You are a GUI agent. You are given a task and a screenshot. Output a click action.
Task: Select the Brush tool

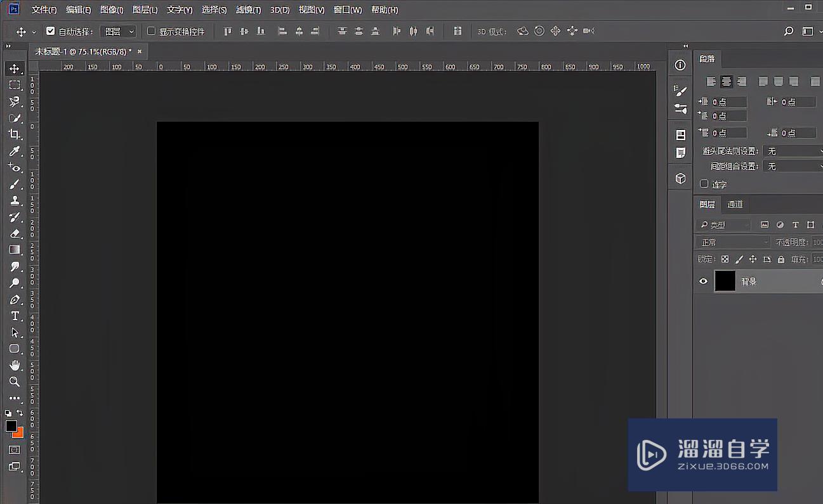(x=14, y=184)
